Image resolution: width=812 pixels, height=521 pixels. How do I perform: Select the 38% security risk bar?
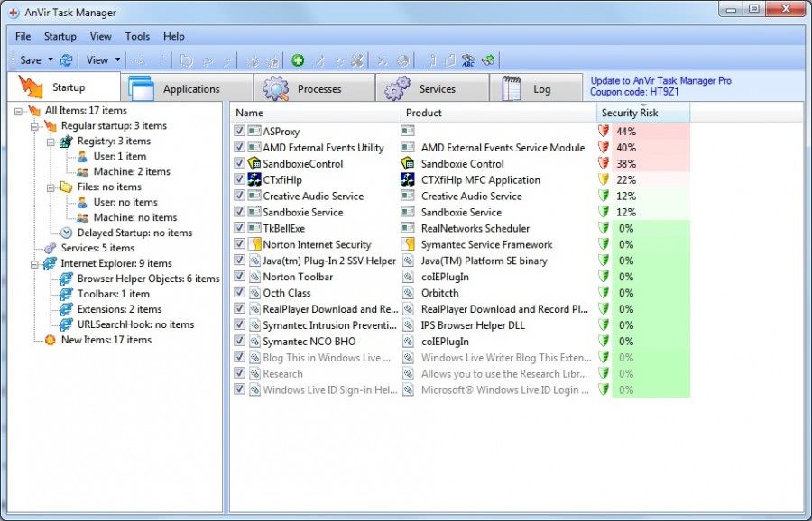[651, 163]
